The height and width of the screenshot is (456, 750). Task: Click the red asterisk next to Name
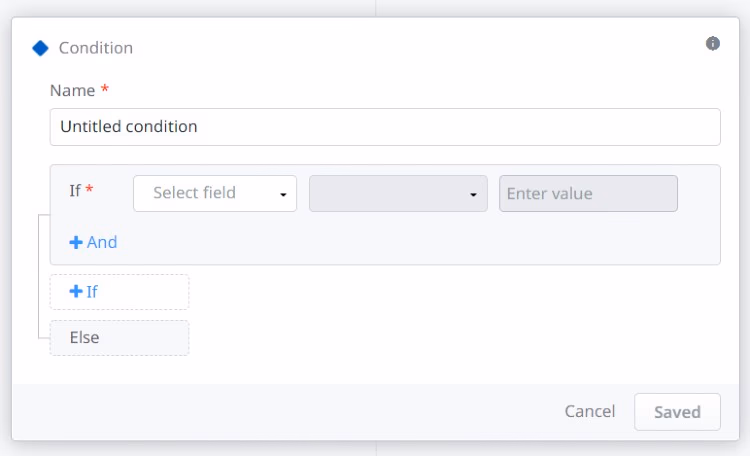(x=105, y=91)
